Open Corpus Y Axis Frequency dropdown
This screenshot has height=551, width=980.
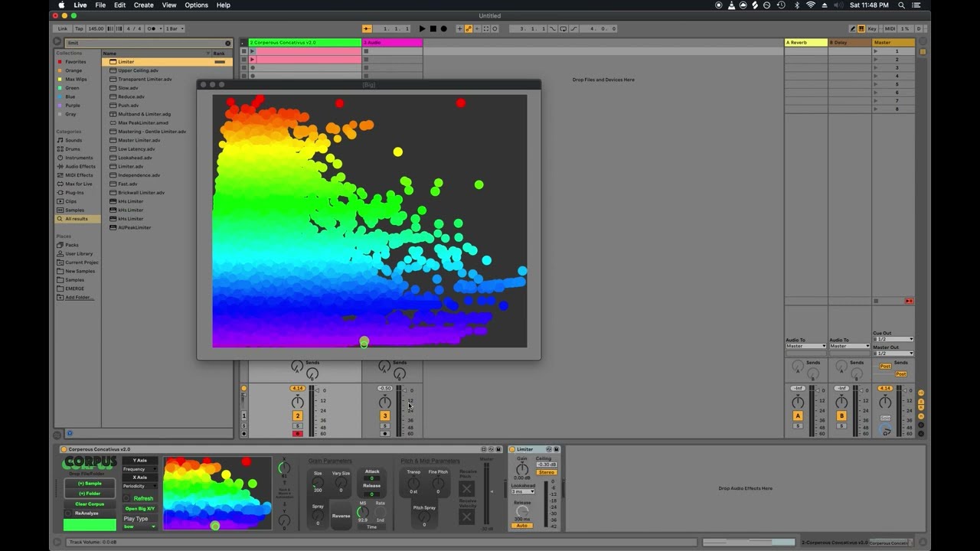pyautogui.click(x=140, y=469)
